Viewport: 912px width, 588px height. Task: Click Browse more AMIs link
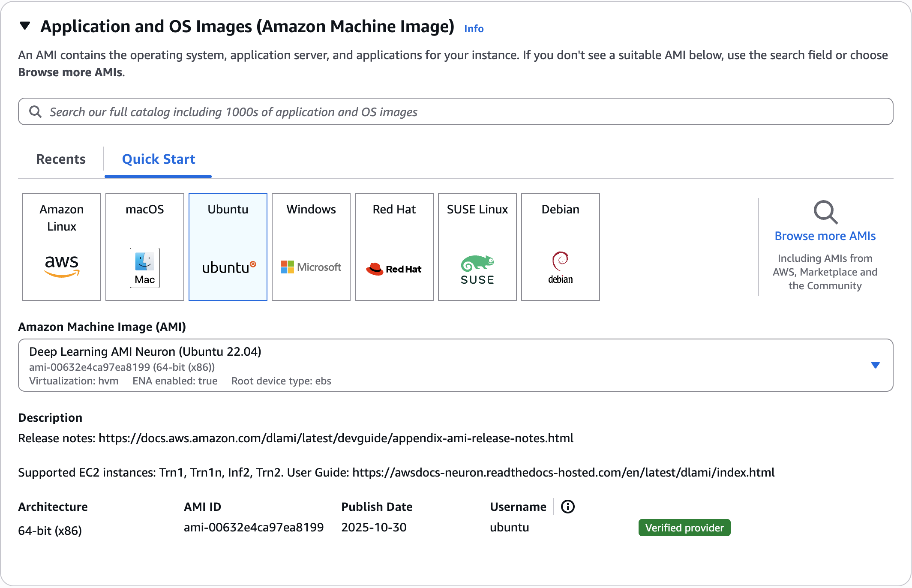coord(825,236)
